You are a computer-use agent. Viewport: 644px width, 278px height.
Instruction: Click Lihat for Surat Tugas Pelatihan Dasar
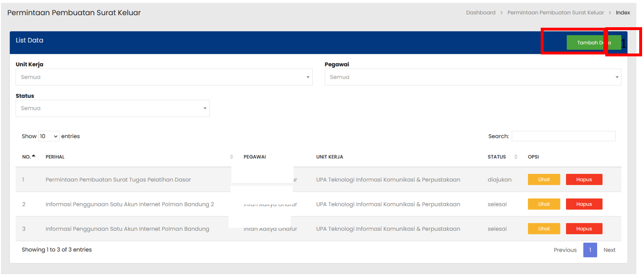pyautogui.click(x=544, y=180)
